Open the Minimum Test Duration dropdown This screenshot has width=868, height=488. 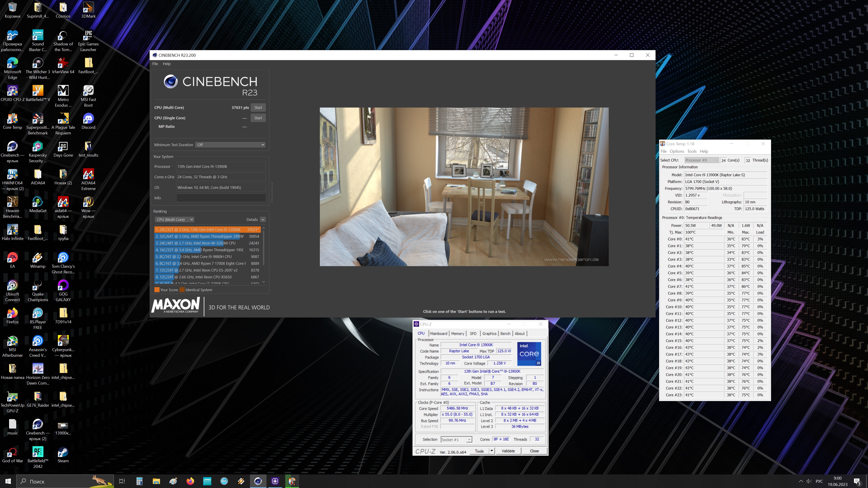point(231,145)
